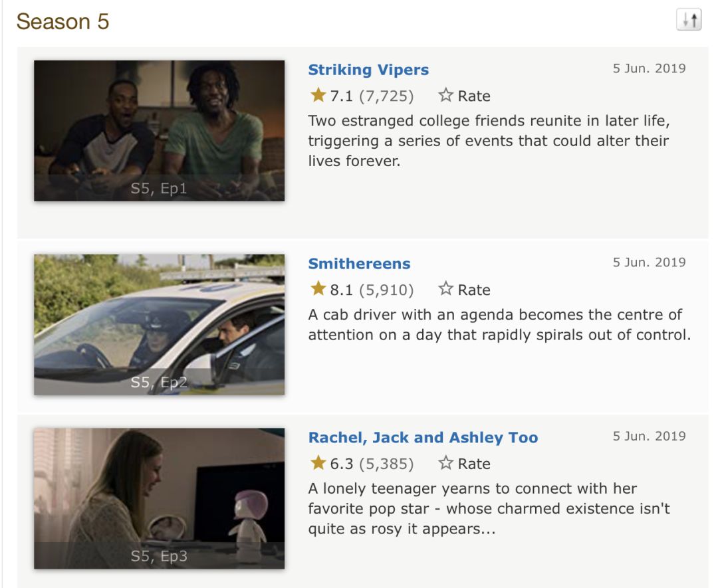Click the S5, Ep1 label overlay
Viewport: 718px width, 588px height.
click(x=159, y=189)
